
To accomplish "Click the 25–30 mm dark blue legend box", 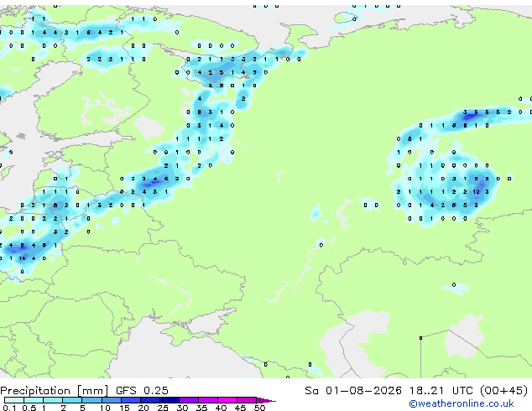I will tap(170, 400).
